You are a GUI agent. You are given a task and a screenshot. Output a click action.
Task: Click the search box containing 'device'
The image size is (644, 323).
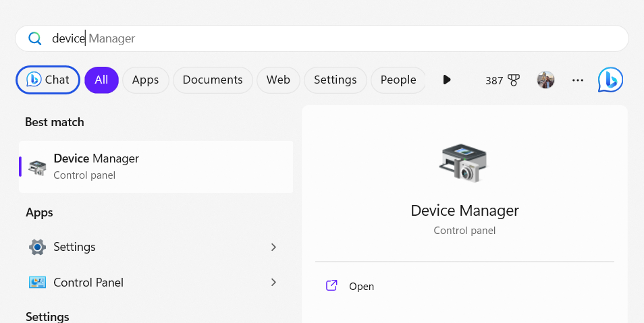coord(321,38)
